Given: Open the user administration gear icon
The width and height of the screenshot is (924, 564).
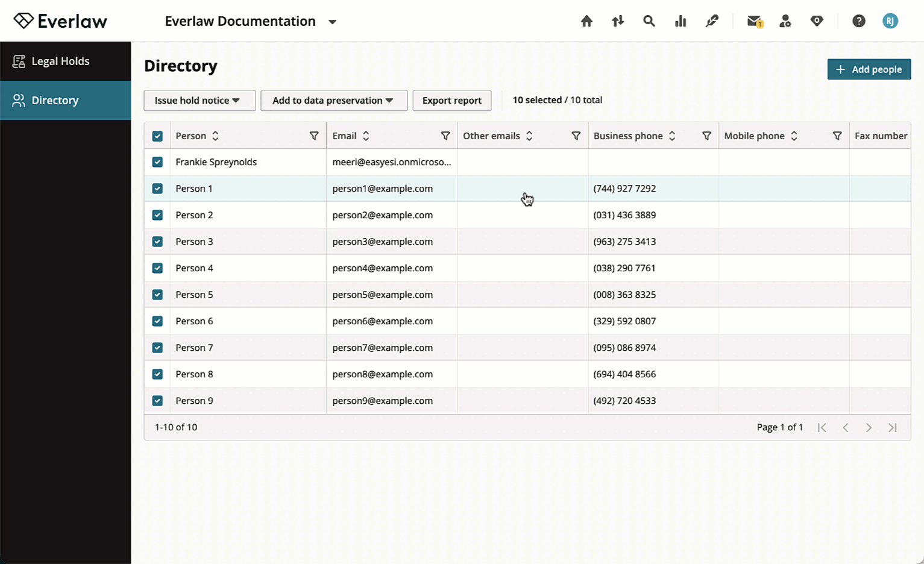Looking at the screenshot, I should (785, 21).
